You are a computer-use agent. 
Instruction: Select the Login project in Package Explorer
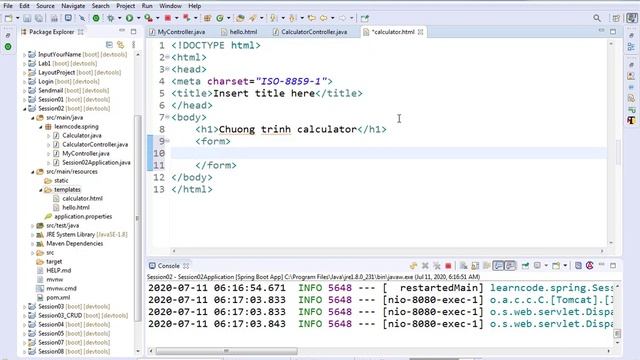[x=46, y=82]
